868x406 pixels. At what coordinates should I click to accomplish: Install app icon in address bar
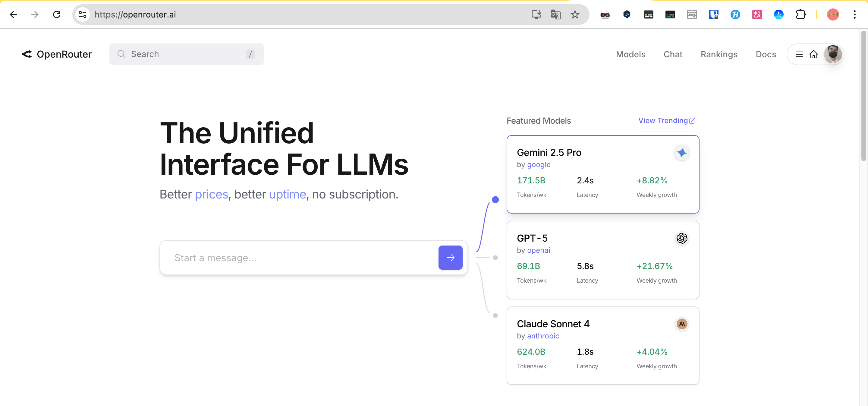click(x=536, y=14)
